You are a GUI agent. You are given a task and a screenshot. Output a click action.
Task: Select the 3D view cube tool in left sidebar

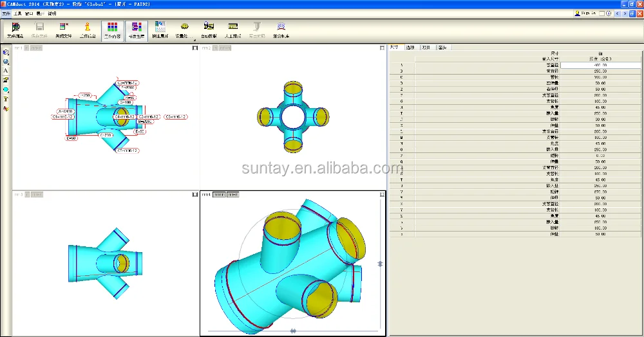pyautogui.click(x=6, y=52)
